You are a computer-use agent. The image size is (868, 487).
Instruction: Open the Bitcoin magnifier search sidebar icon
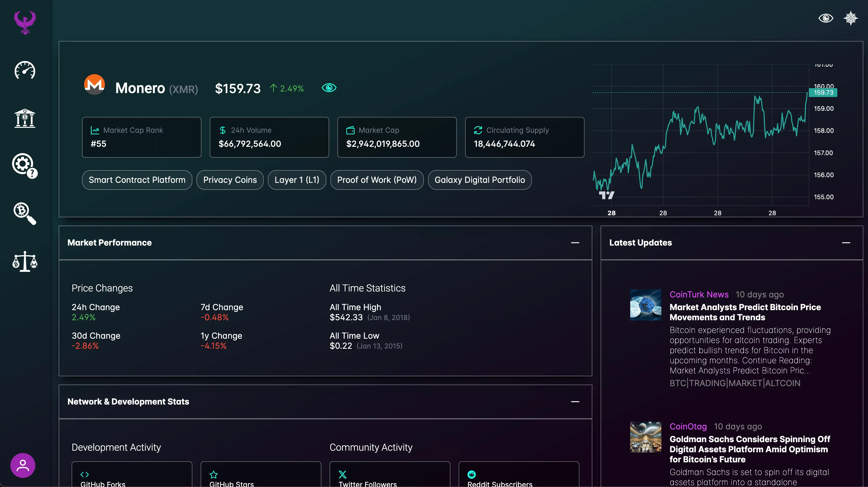25,214
